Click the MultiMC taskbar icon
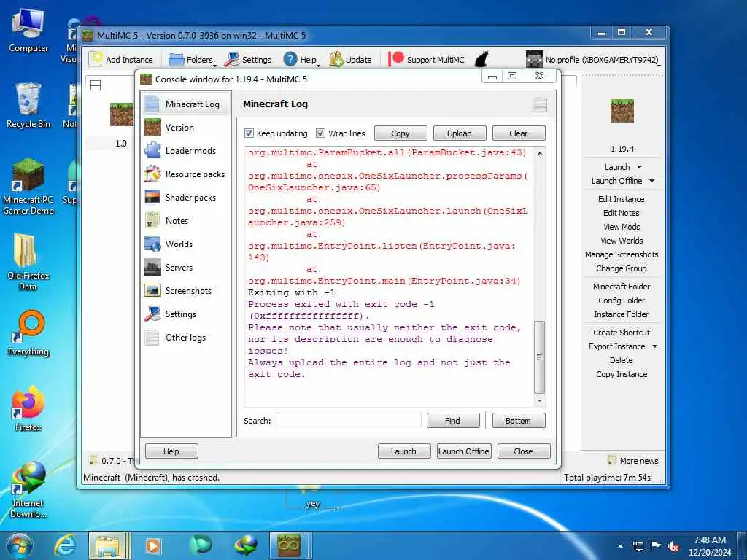747x560 pixels. [289, 545]
